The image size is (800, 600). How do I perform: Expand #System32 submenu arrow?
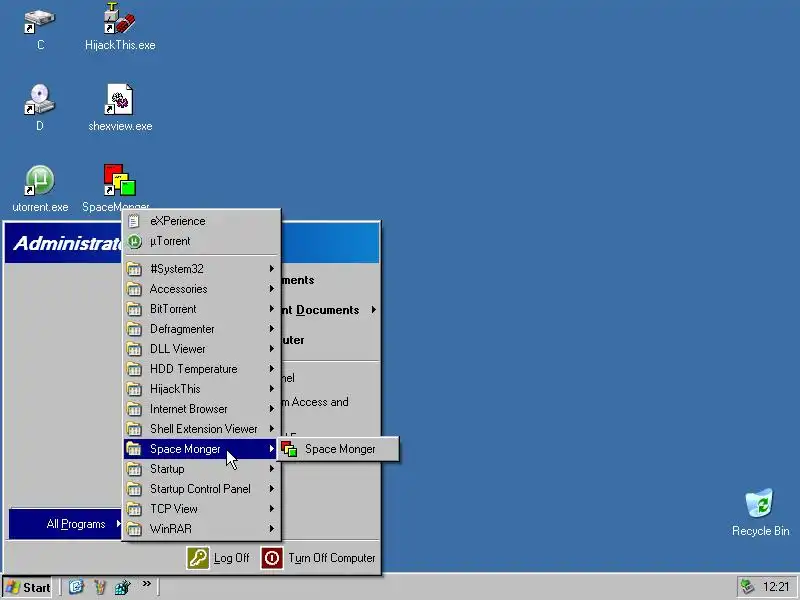pos(272,269)
